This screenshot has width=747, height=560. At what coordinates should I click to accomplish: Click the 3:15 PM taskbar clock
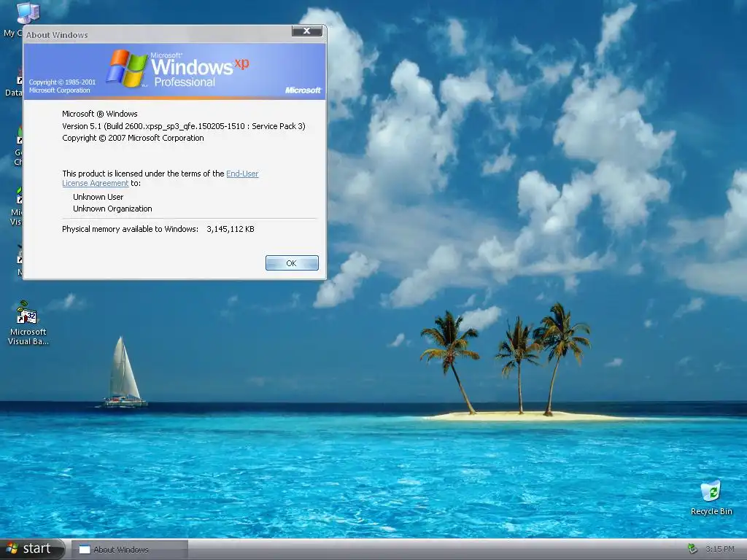tap(719, 549)
